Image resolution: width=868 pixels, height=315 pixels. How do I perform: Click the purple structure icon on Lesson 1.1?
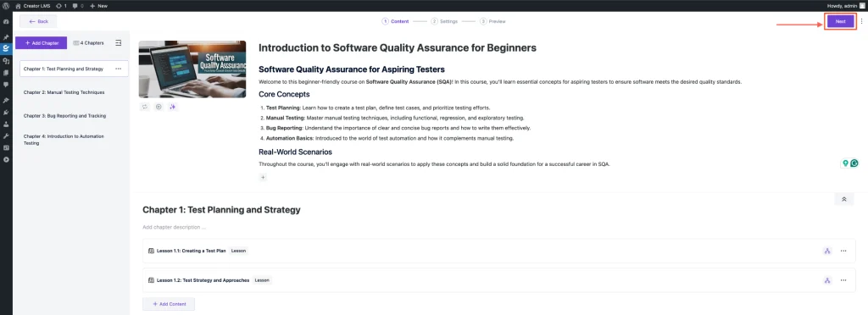coord(827,251)
